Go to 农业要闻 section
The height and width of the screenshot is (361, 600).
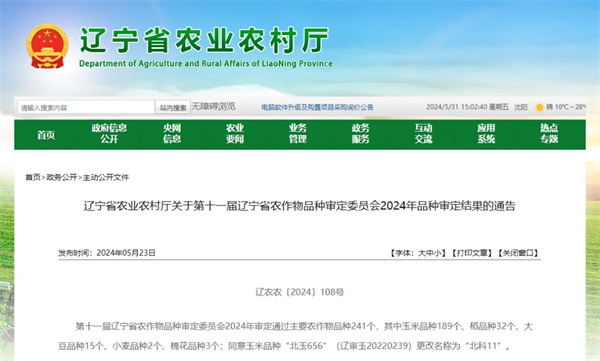pos(235,134)
